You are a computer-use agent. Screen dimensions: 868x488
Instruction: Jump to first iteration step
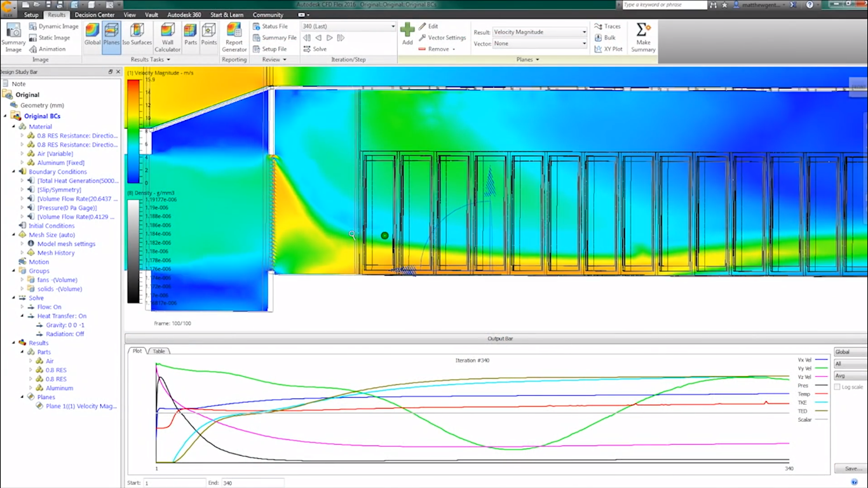pos(307,38)
